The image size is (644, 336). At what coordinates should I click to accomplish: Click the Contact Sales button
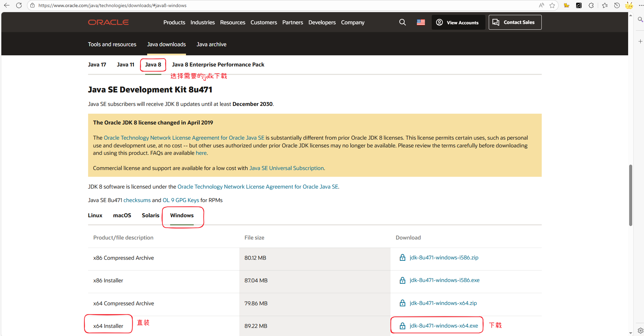[x=515, y=22]
